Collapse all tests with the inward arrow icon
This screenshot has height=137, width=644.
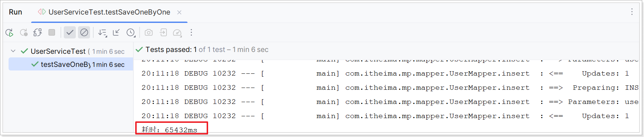116,32
